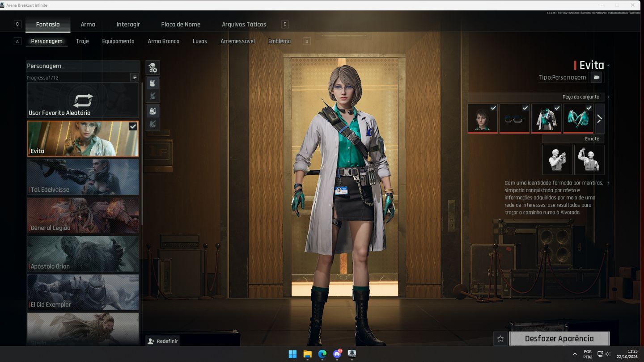This screenshot has height=362, width=644.
Task: Click the Q previous-tab key hint
Action: [x=17, y=24]
